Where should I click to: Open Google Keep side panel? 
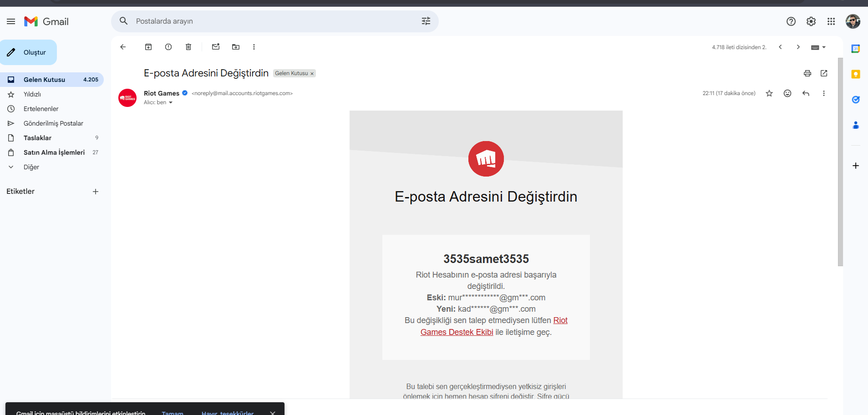click(856, 74)
